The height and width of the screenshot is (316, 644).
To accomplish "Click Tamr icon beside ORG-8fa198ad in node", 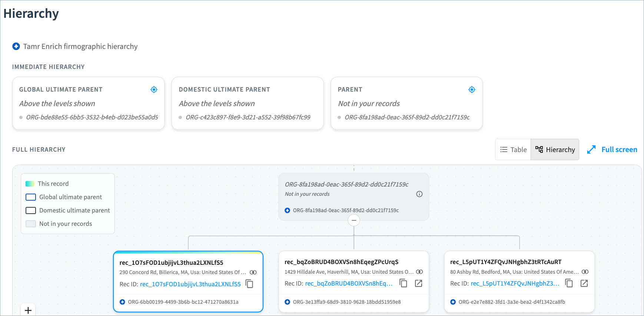I will coord(287,210).
